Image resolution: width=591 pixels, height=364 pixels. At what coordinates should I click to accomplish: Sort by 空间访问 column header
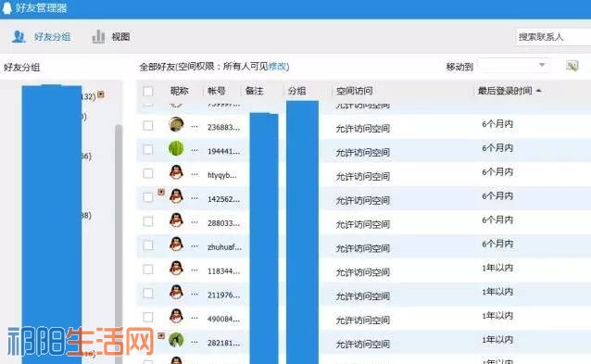(354, 91)
